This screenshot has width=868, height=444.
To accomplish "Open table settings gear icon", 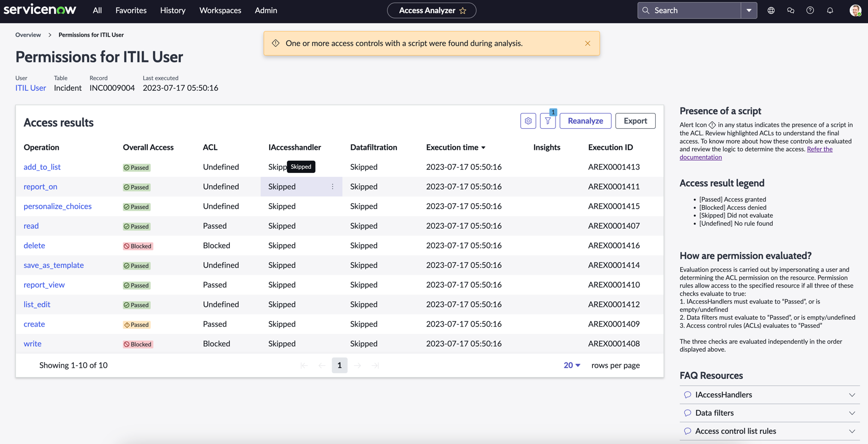I will pyautogui.click(x=528, y=121).
